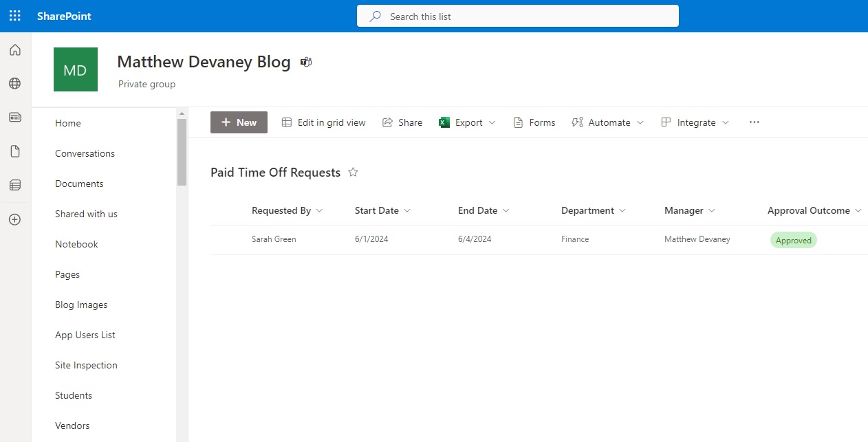Click the 6/4/2024 end date cell
868x442 pixels.
click(x=475, y=239)
